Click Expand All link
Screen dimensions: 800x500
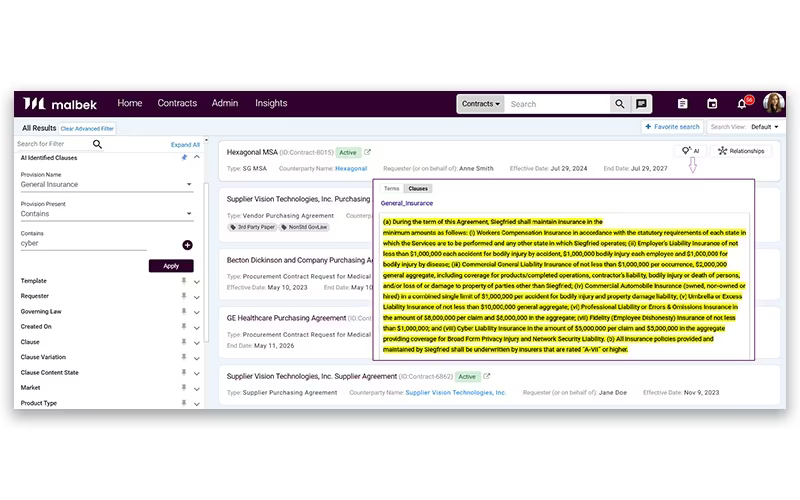(185, 145)
